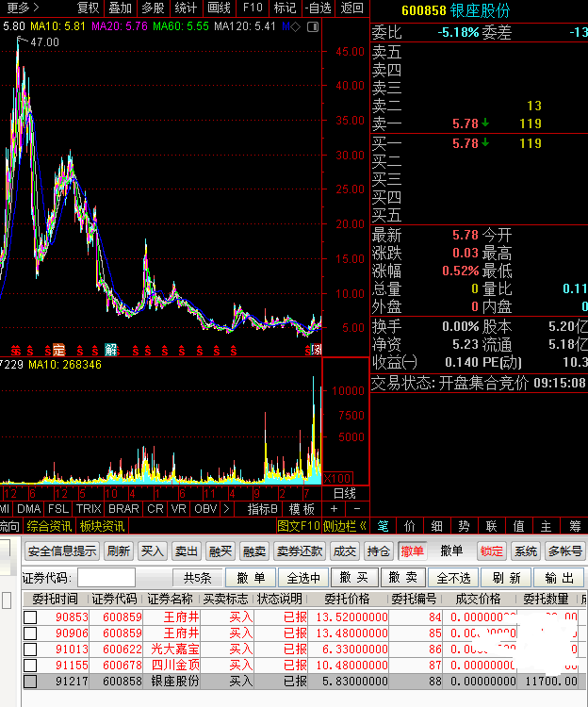Click the 融卖 margin sell button
This screenshot has height=707, width=588.
tap(254, 551)
